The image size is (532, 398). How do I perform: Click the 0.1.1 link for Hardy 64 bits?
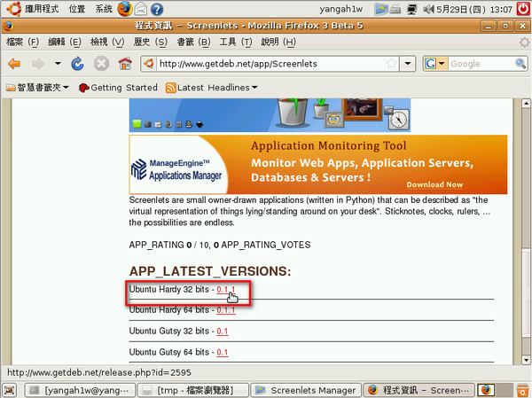[x=225, y=310]
